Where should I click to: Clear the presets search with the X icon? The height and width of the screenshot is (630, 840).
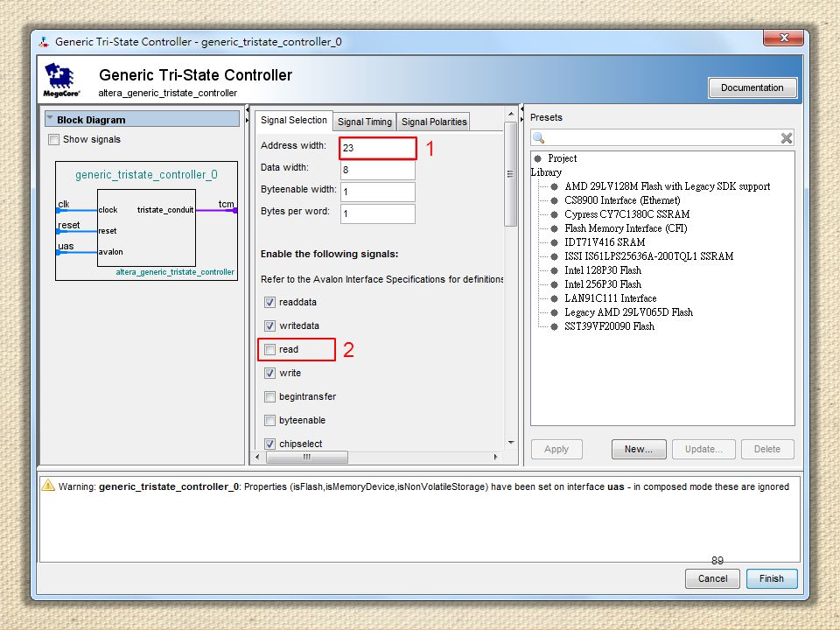click(786, 138)
